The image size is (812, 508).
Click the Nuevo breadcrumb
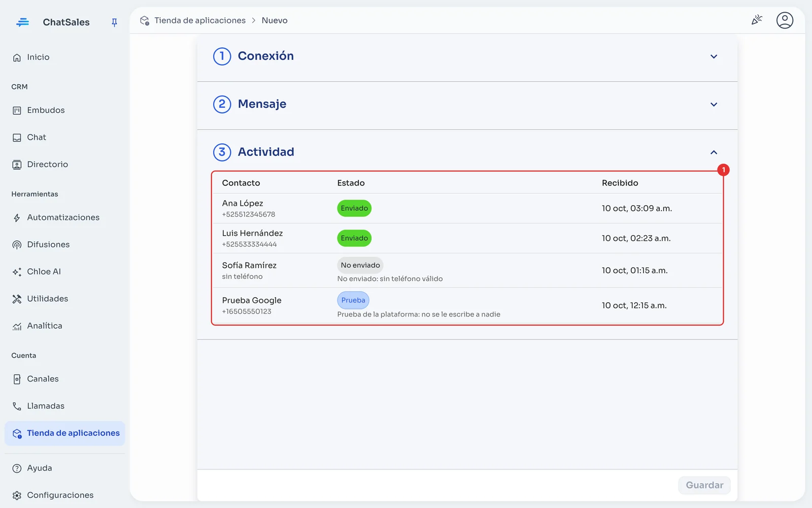click(x=275, y=20)
